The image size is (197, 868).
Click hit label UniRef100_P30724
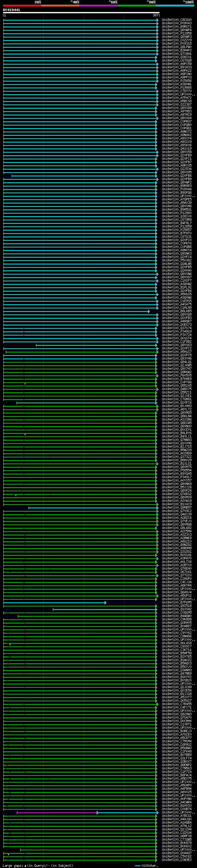[x=176, y=335]
